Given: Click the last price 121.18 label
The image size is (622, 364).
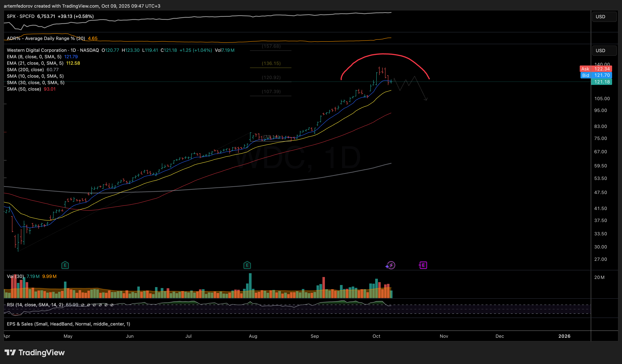Looking at the screenshot, I should click(602, 82).
